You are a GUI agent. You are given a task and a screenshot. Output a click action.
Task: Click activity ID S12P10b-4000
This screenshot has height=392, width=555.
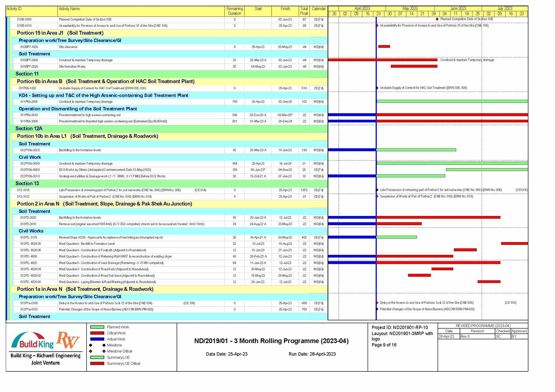[30, 170]
